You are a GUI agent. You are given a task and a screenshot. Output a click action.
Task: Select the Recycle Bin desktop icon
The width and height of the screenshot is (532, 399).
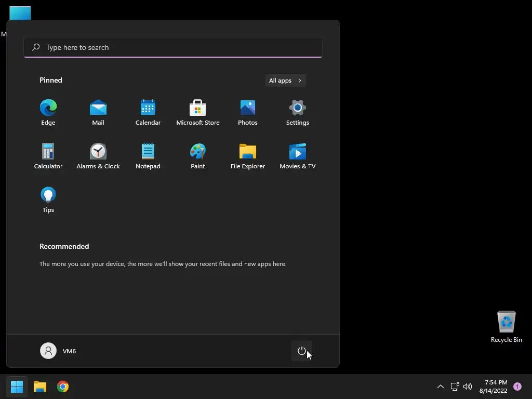pyautogui.click(x=506, y=327)
